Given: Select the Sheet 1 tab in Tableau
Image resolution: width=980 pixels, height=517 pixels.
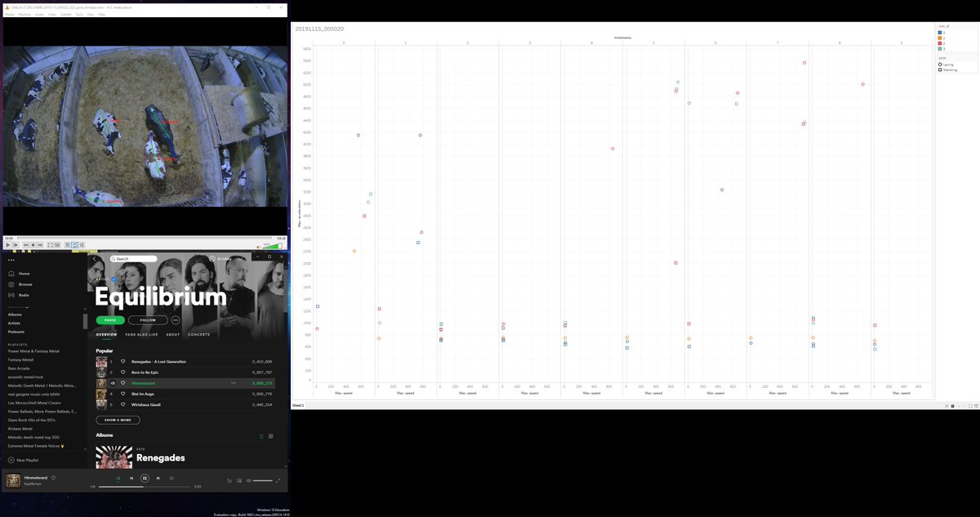Looking at the screenshot, I should (x=298, y=405).
